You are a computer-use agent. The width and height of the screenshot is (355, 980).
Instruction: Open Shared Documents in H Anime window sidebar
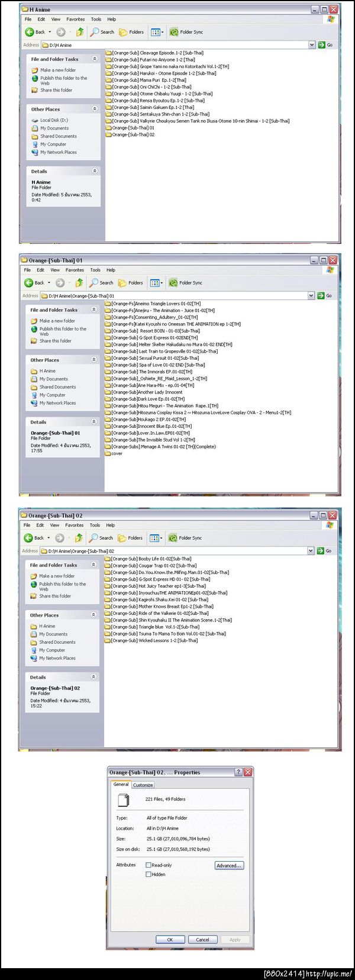[x=58, y=136]
